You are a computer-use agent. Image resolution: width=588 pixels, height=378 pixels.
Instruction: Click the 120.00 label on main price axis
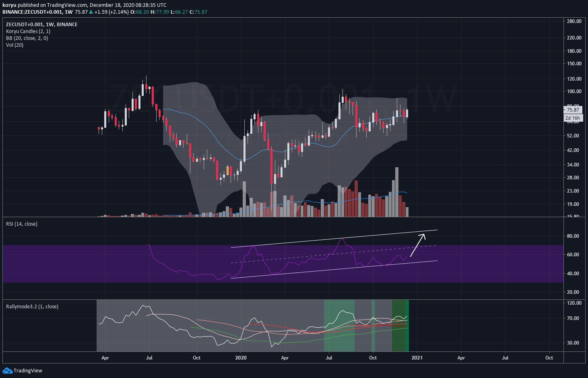574,79
